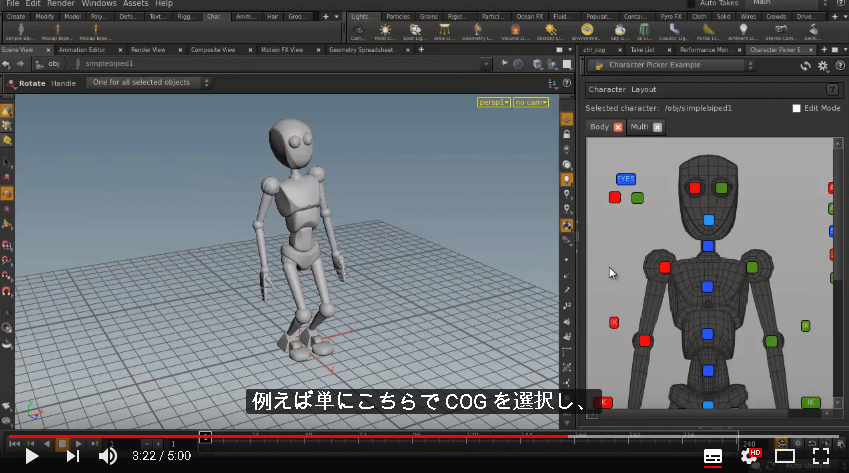Click the Simple Biped shelf tool

pos(21,32)
